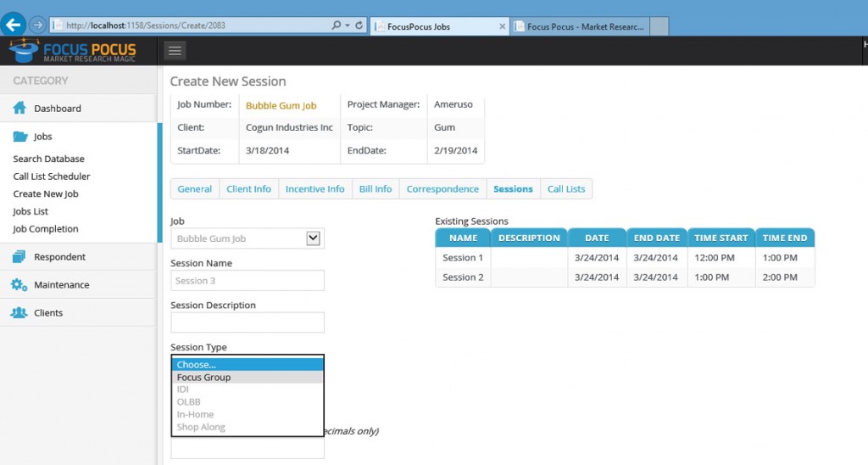Switch to the Correspondence tab

coord(442,189)
